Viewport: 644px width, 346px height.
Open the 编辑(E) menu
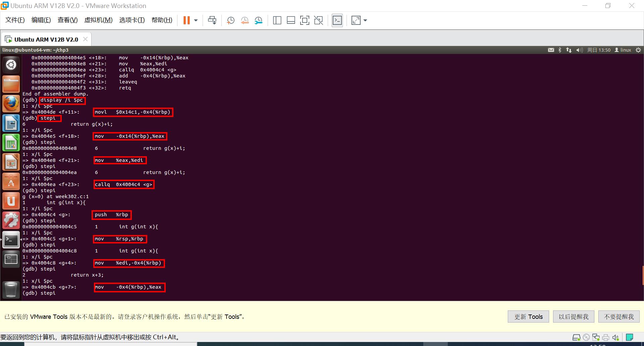pyautogui.click(x=41, y=20)
